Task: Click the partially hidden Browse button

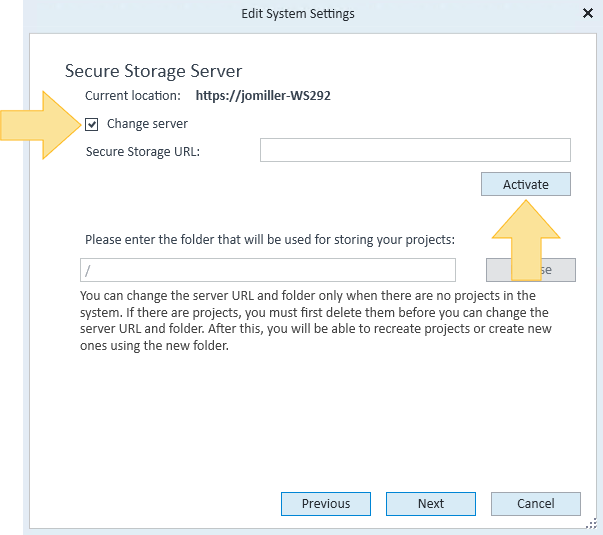Action: (x=531, y=270)
